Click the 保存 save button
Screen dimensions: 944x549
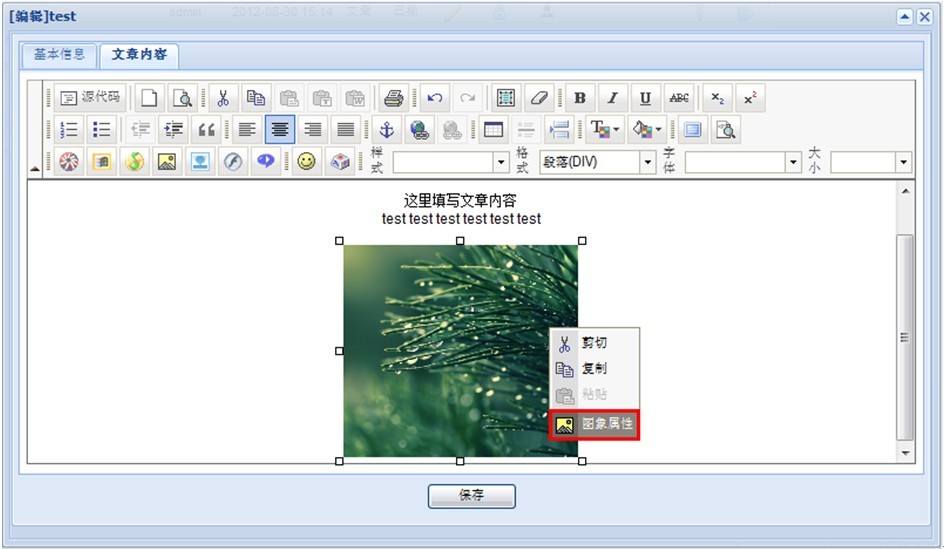point(472,496)
